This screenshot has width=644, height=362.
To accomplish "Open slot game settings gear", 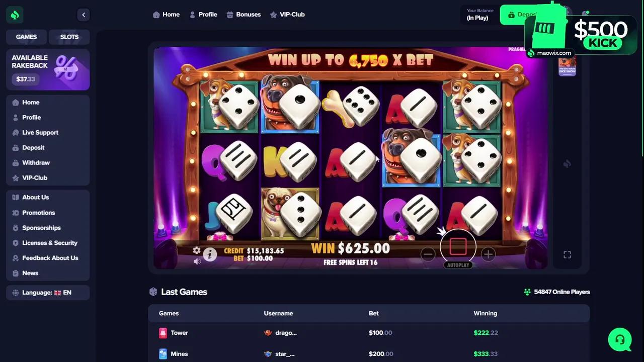I will coord(197,250).
